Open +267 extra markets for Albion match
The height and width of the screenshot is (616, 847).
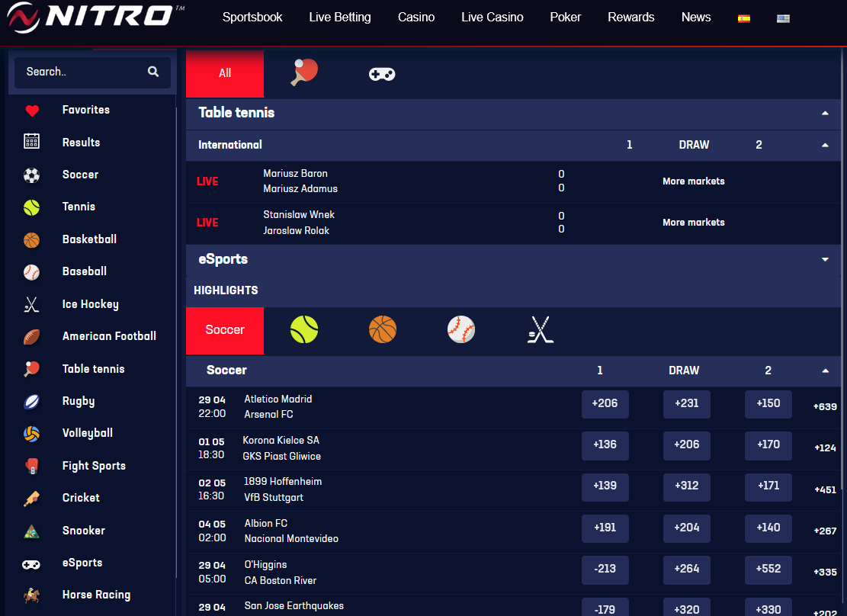pos(825,531)
